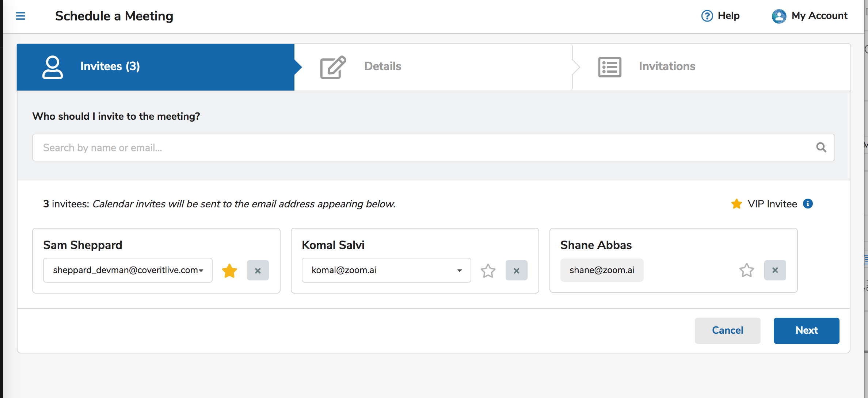Mark Komal Salvi as VIP with star
Image resolution: width=868 pixels, height=398 pixels.
tap(488, 271)
